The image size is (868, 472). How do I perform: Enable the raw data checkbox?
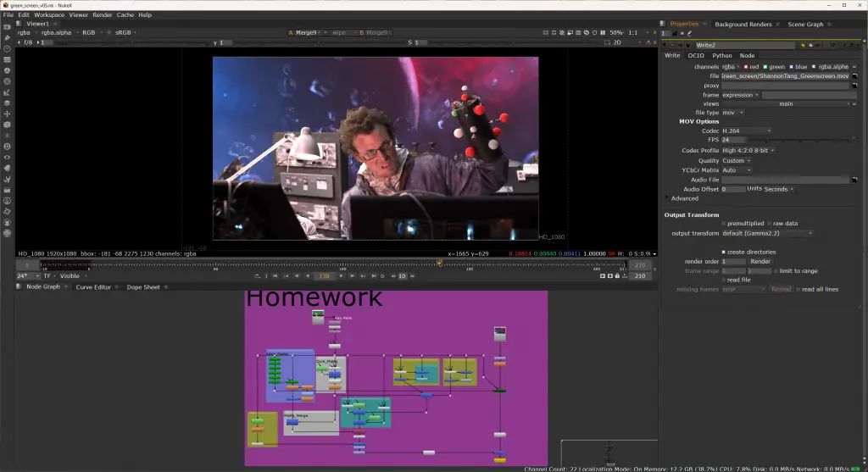click(x=770, y=224)
